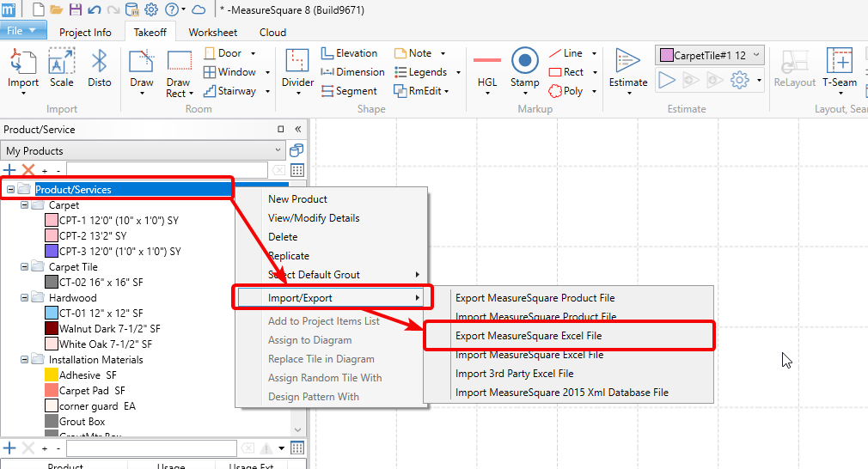Click the RmEdit tool

pos(418,91)
